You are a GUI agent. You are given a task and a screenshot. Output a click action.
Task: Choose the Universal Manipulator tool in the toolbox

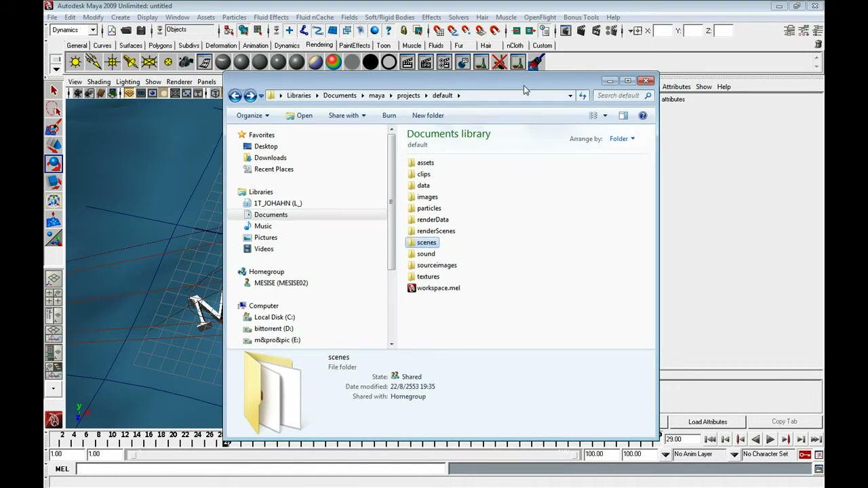coord(54,201)
